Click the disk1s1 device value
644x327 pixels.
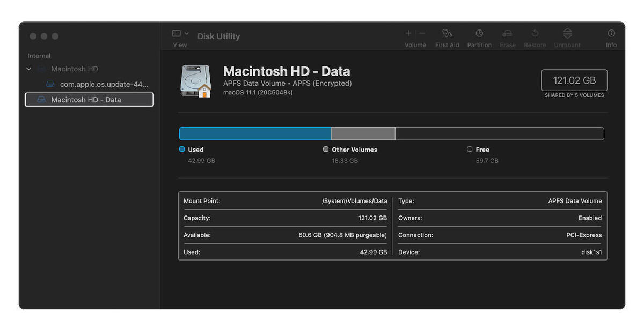tap(592, 252)
